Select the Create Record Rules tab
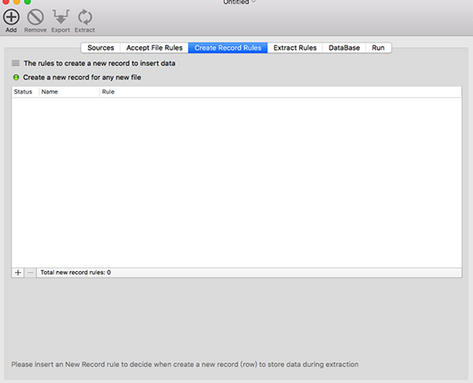 228,48
